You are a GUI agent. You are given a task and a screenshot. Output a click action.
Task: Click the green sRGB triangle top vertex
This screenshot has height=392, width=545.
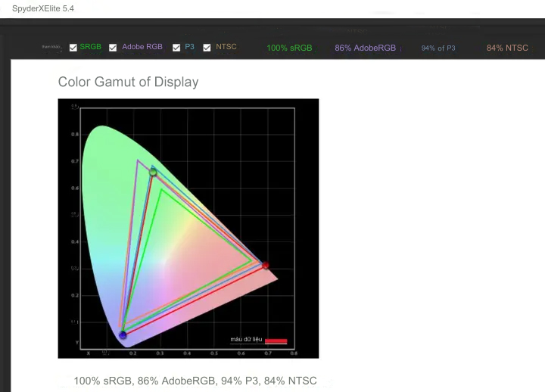[160, 188]
